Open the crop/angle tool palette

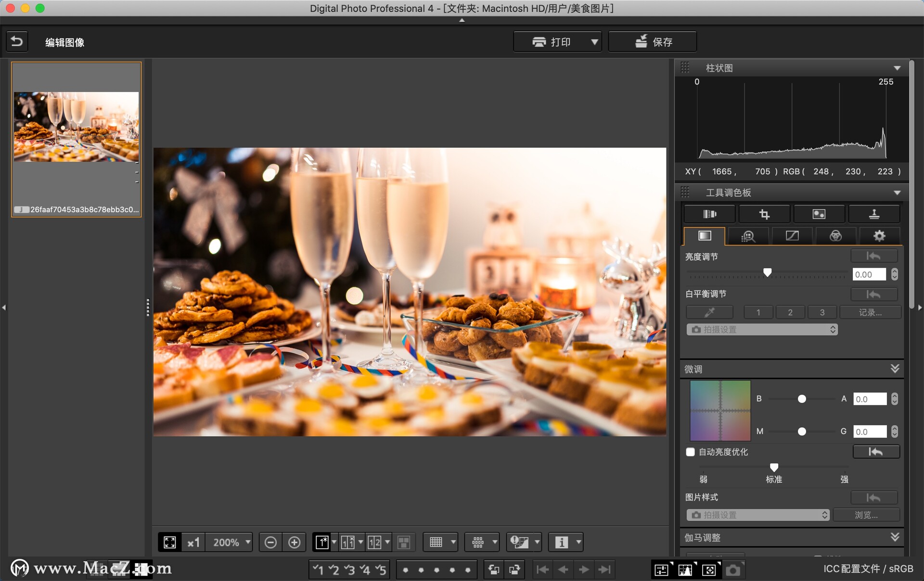[x=764, y=214]
